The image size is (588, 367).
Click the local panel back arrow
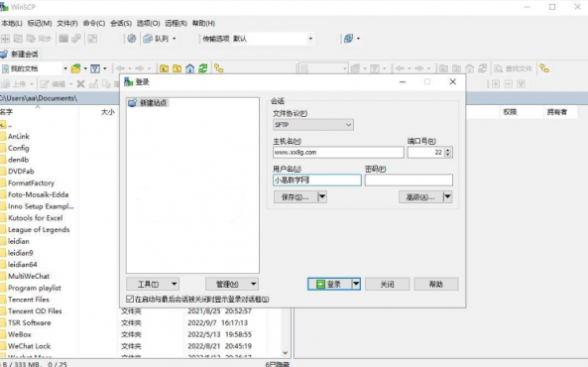pos(120,68)
